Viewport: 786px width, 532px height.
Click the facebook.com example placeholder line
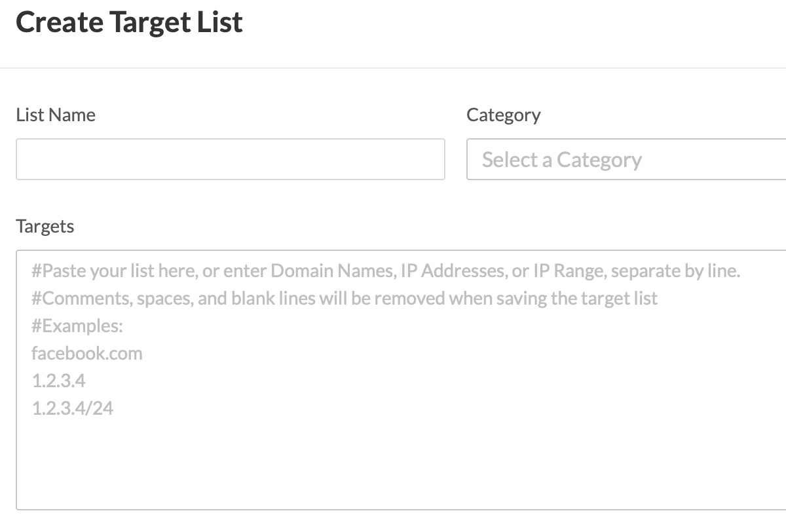click(86, 354)
